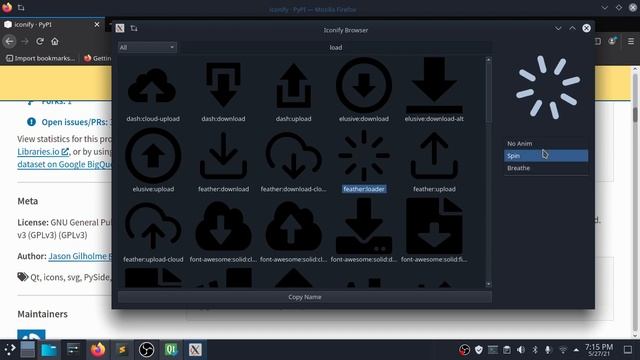Click the Iconify Browser title bar app icon
The image size is (640, 360).
(120, 28)
